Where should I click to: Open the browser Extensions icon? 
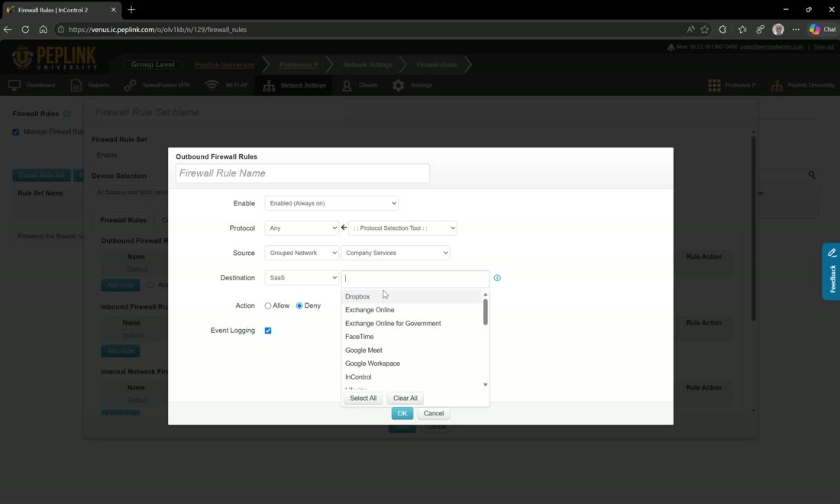click(722, 30)
